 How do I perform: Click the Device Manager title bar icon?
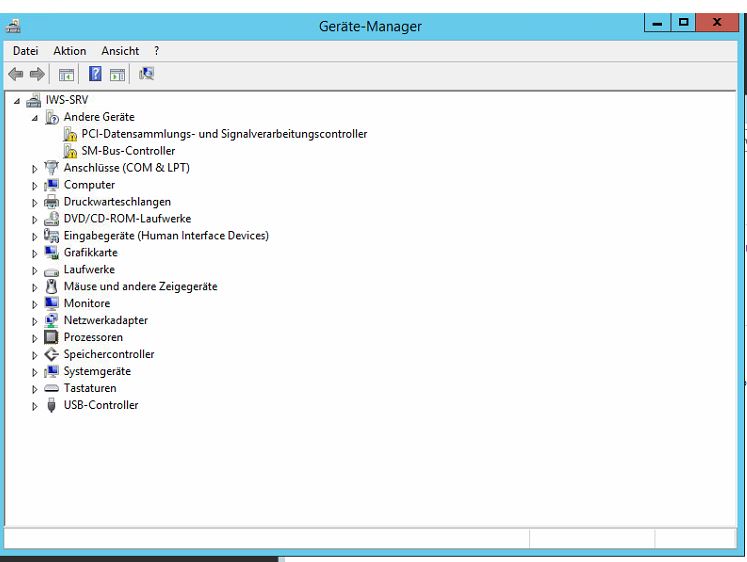pos(14,26)
